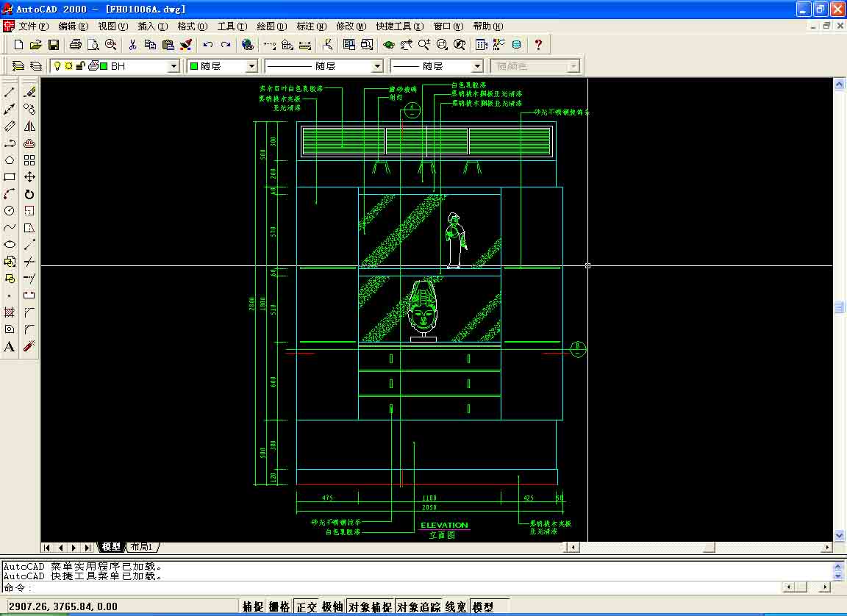847x616 pixels.
Task: Click the Zoom Previous icon
Action: [x=459, y=45]
